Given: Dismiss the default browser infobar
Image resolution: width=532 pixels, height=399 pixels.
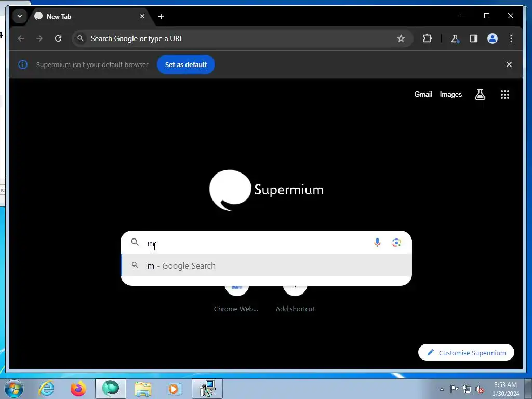Looking at the screenshot, I should [509, 64].
